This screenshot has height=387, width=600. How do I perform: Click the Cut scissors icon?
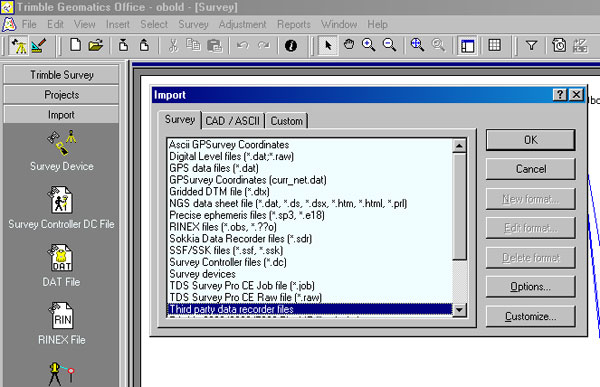(x=173, y=45)
